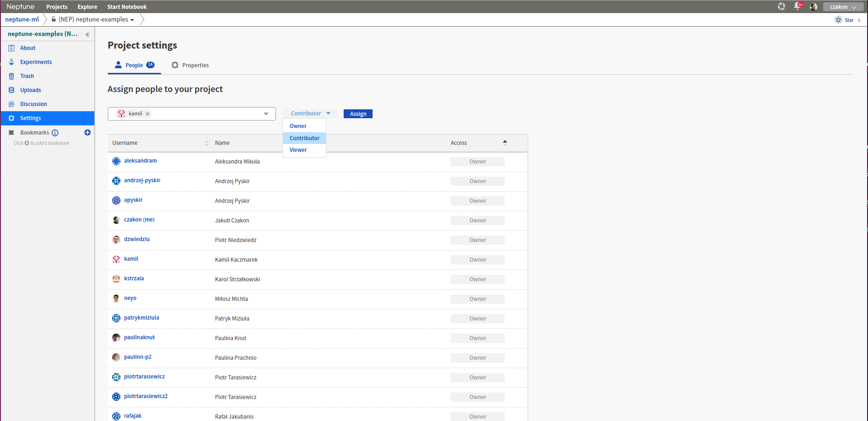Open the czakon (me) profile link

[x=139, y=220]
